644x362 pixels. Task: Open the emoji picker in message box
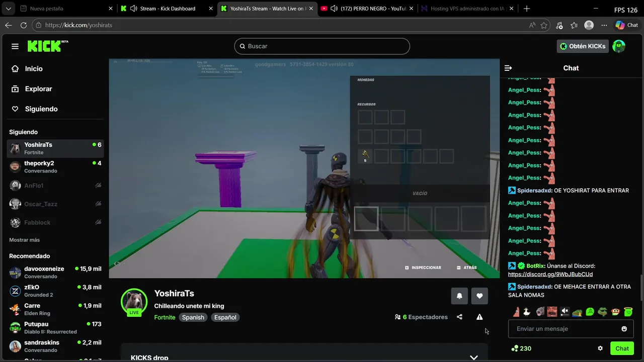624,329
